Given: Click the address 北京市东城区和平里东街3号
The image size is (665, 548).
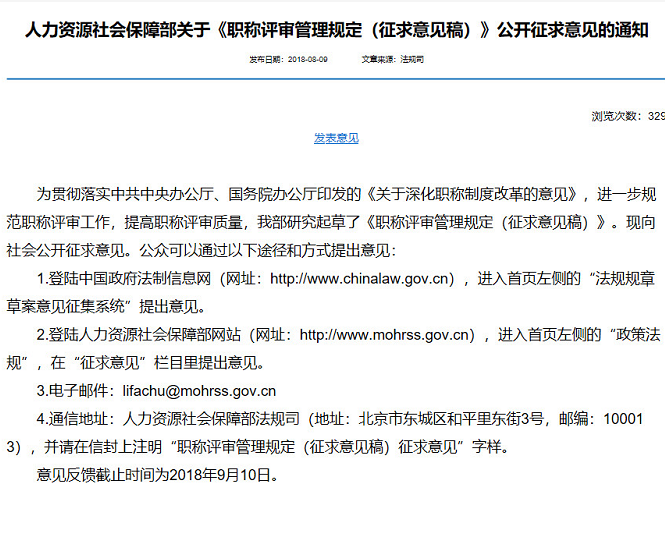Looking at the screenshot, I should pos(451,419).
